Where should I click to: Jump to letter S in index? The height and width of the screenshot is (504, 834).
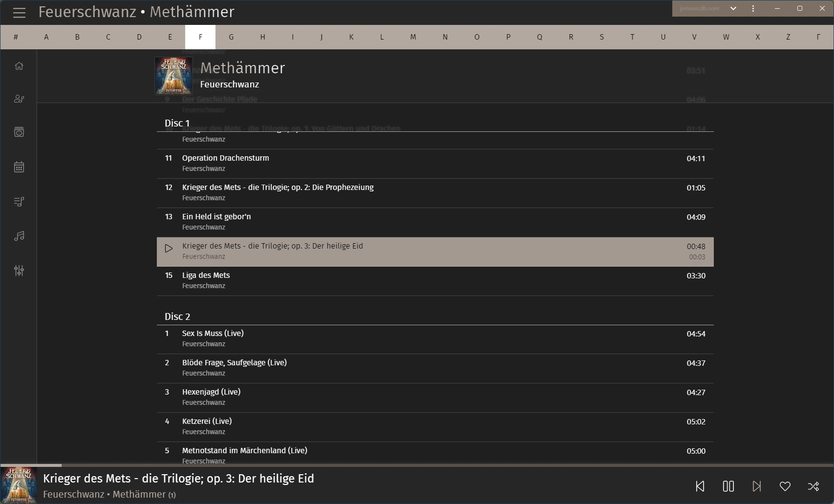coord(601,37)
